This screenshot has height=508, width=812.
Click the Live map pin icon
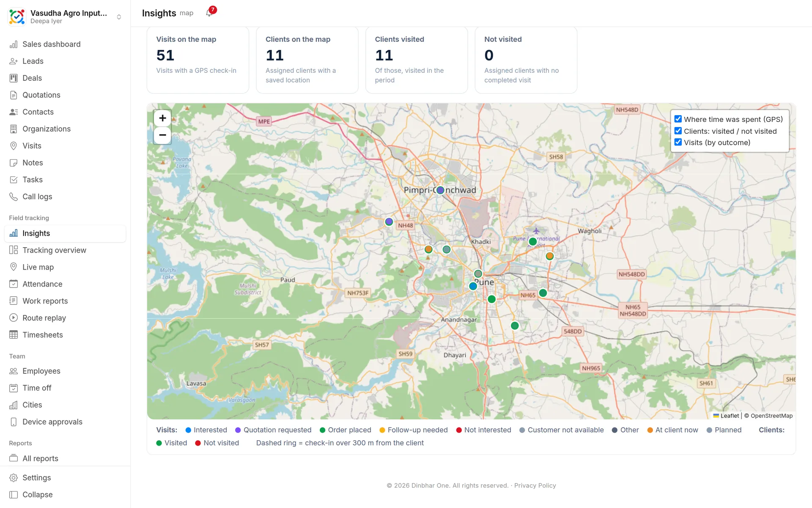[14, 267]
